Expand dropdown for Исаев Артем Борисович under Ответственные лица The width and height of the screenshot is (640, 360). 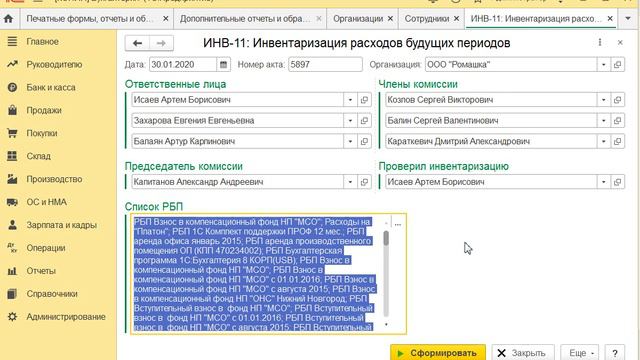350,100
